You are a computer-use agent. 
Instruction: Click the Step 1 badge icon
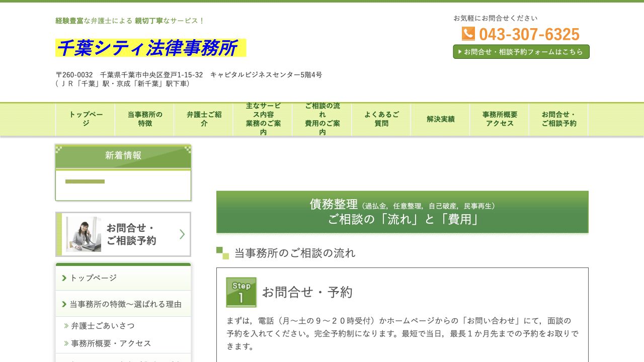pyautogui.click(x=241, y=292)
